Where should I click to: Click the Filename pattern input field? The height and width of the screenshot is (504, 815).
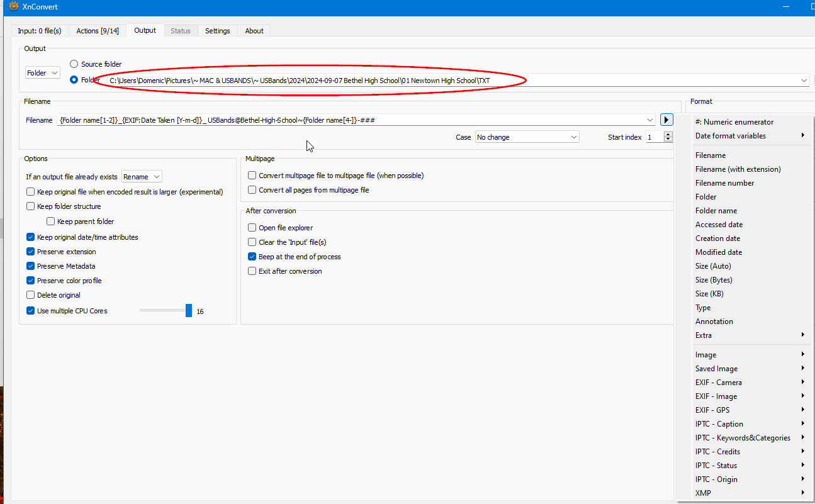[x=352, y=120]
